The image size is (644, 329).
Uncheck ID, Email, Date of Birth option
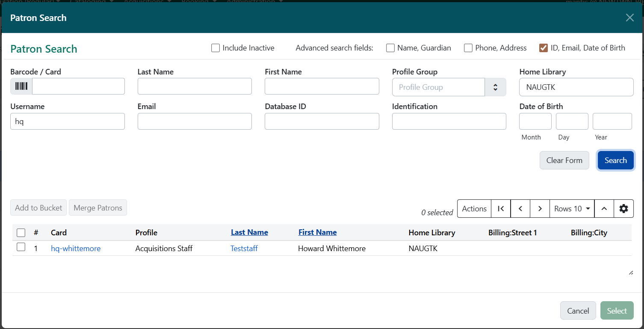pos(544,48)
